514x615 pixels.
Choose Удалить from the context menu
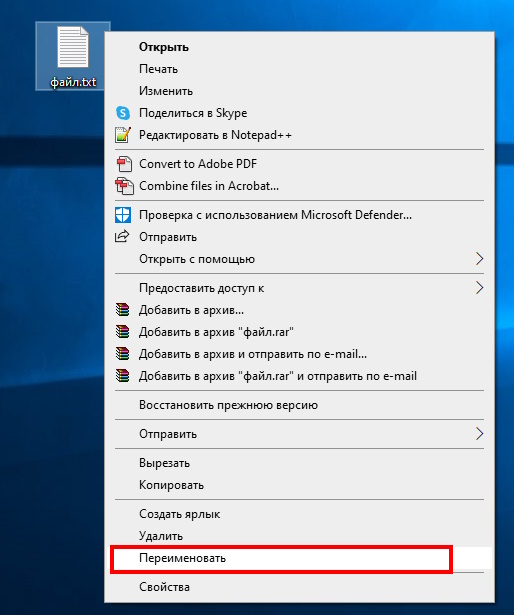(299, 536)
